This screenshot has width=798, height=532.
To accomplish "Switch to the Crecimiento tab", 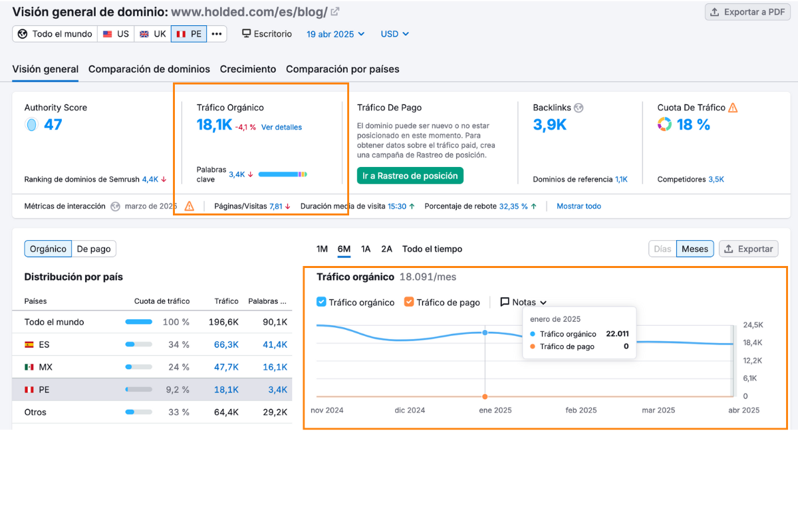I will click(248, 69).
